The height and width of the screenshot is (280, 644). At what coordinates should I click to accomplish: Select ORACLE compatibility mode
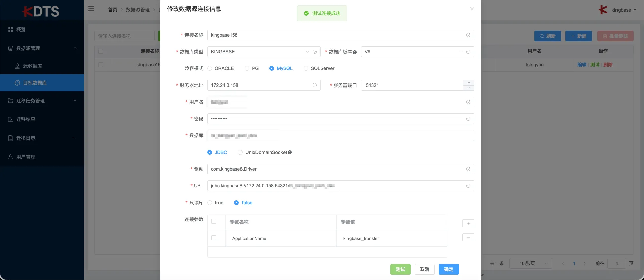[221, 68]
